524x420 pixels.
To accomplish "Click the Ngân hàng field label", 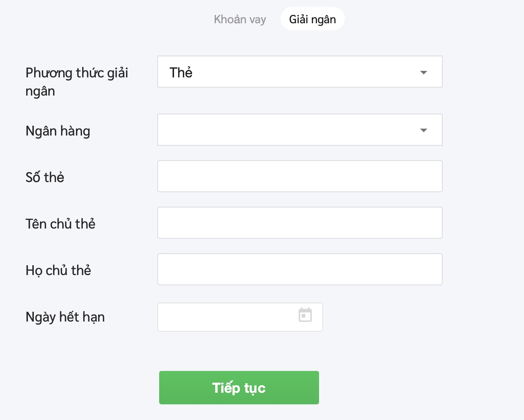I will tap(58, 131).
